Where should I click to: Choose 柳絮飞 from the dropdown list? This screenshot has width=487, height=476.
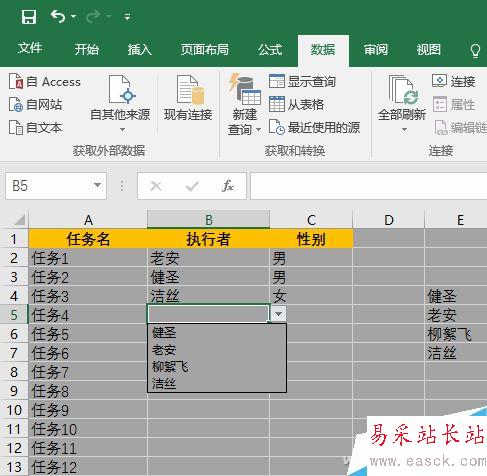pyautogui.click(x=217, y=367)
